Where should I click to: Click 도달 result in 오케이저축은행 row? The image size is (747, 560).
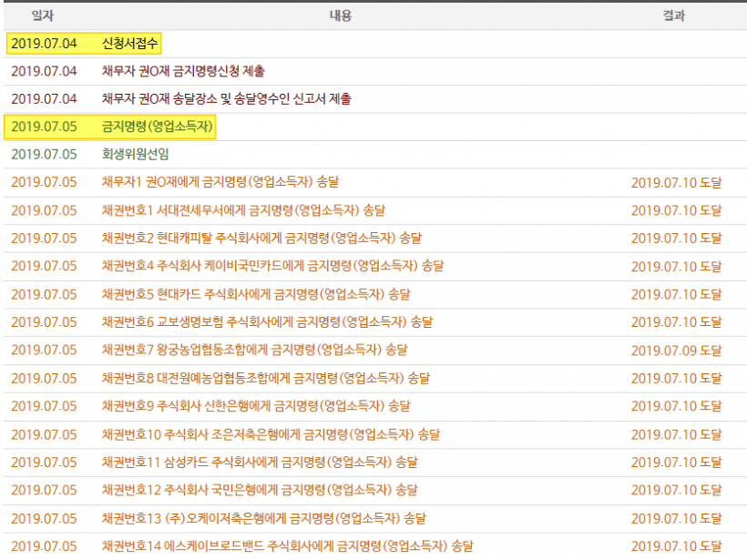point(677,518)
